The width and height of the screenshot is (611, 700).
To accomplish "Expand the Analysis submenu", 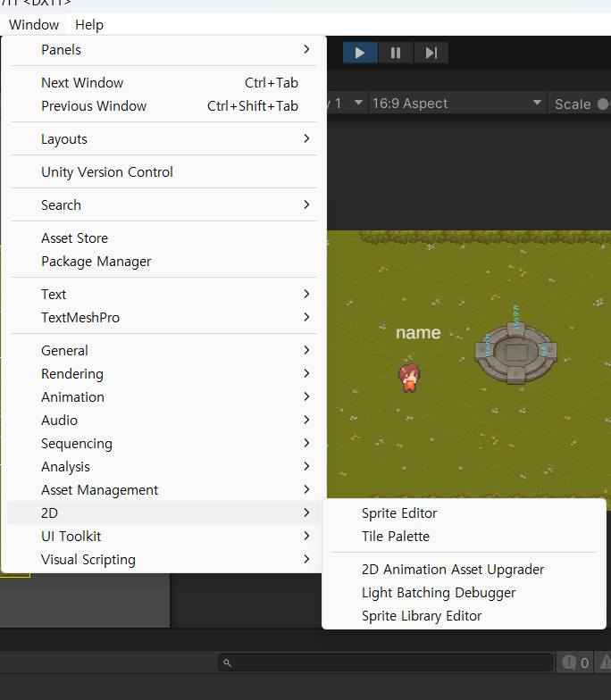I will [x=163, y=466].
